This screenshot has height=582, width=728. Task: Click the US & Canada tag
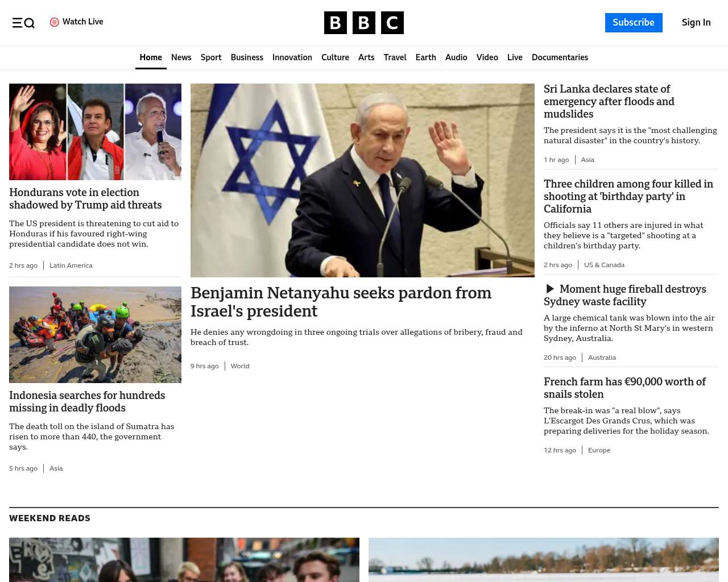(604, 265)
